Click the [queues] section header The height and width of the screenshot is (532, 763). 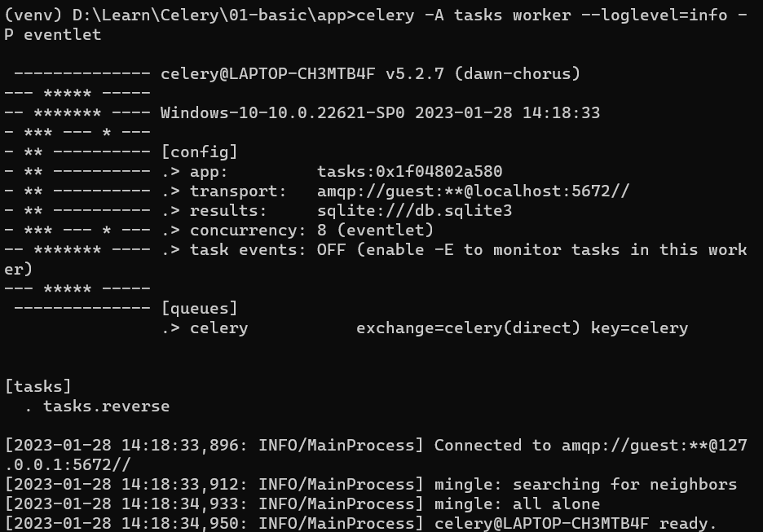pos(199,308)
